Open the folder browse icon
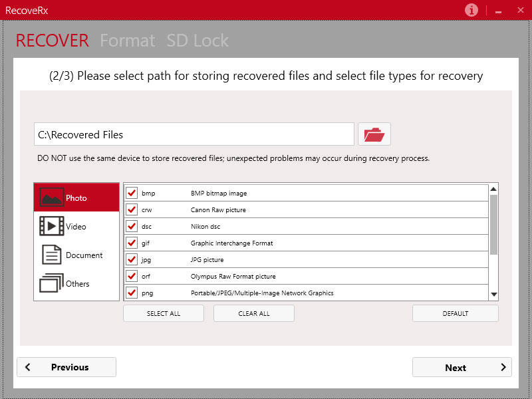This screenshot has width=532, height=399. [x=374, y=134]
